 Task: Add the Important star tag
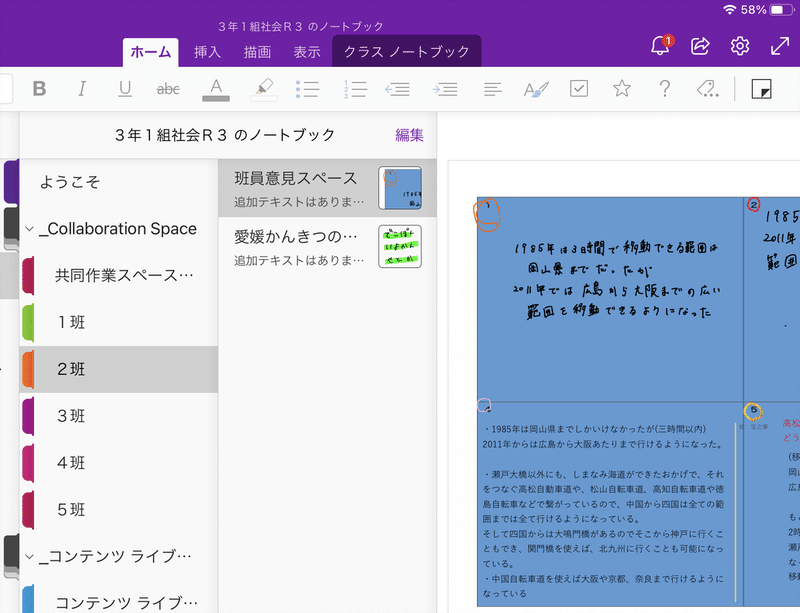622,89
